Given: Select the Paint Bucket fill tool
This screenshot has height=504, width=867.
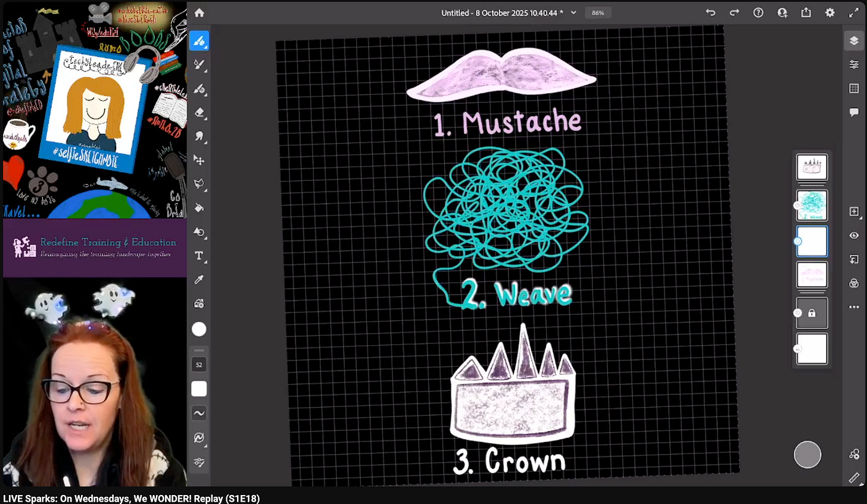Looking at the screenshot, I should click(199, 208).
